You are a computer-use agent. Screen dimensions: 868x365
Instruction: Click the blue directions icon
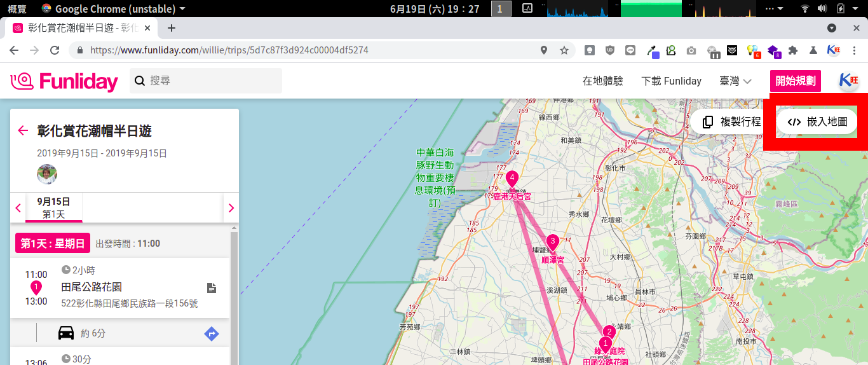point(211,333)
